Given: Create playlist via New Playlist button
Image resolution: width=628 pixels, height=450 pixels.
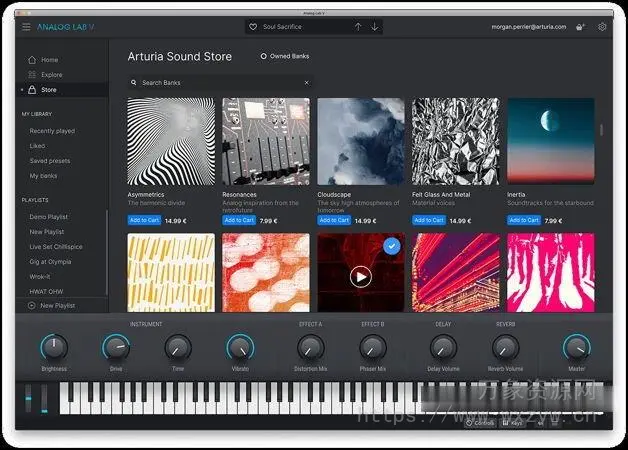Looking at the screenshot, I should pos(52,305).
